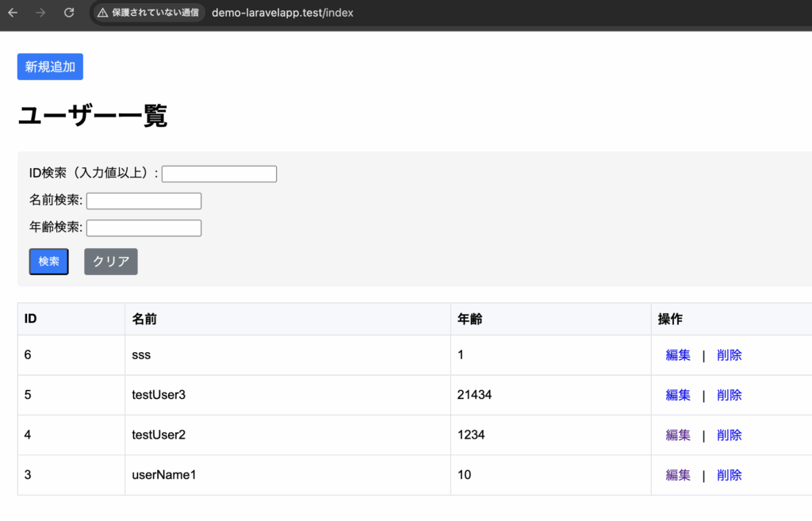Screen dimensions: 812x521
Task: Open 編集 link for userName1
Action: pos(678,475)
